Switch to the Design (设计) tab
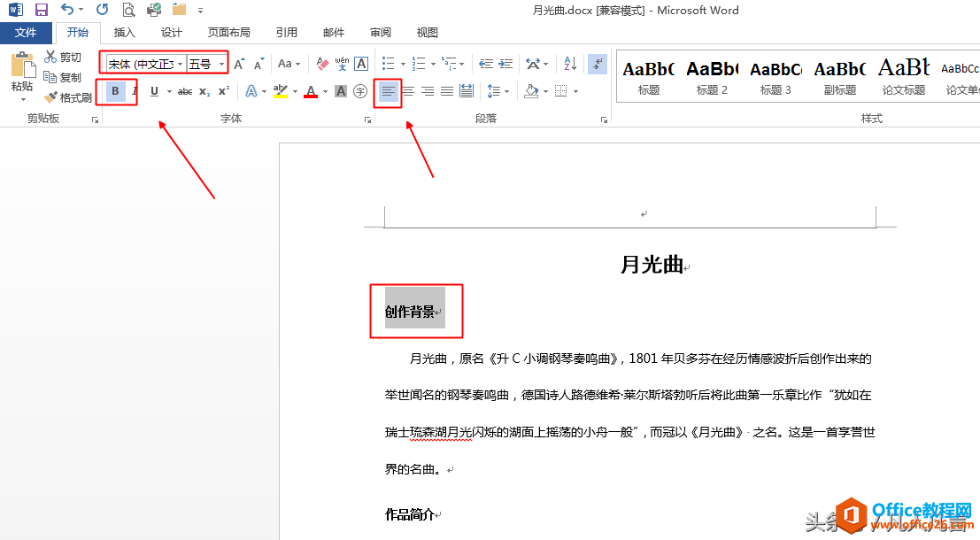Screen dimensions: 980x540 click(171, 33)
